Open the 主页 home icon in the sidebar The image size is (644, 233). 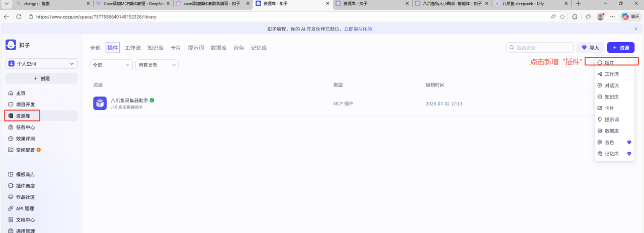pyautogui.click(x=11, y=93)
